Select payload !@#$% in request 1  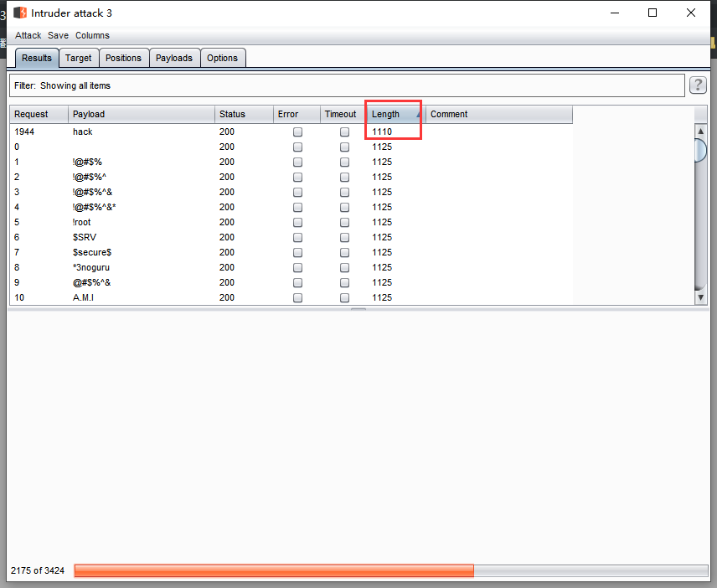click(x=87, y=162)
